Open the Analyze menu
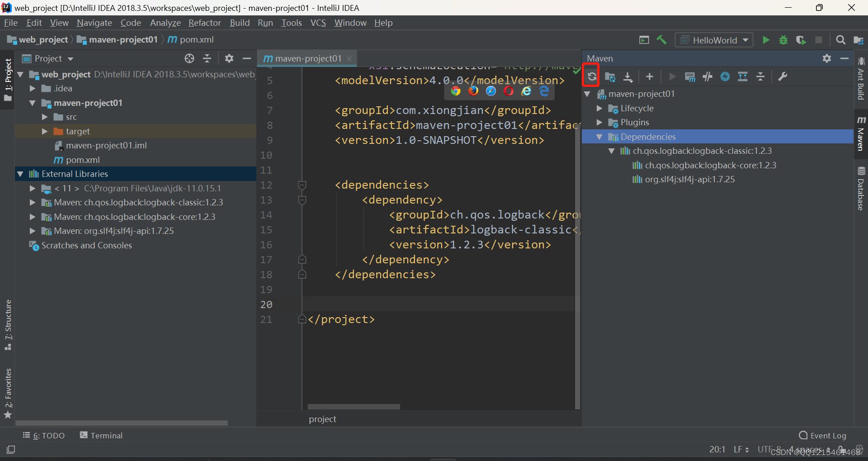868x461 pixels. pyautogui.click(x=165, y=23)
